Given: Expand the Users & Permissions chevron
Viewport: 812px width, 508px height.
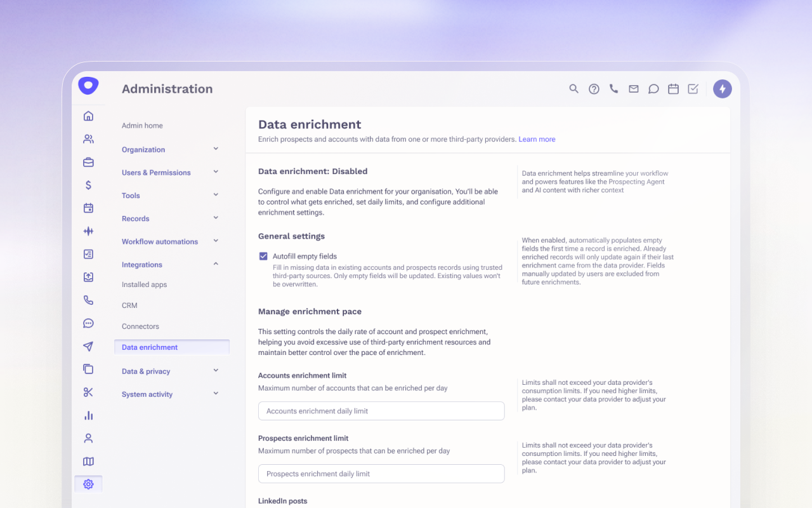Looking at the screenshot, I should tap(216, 171).
